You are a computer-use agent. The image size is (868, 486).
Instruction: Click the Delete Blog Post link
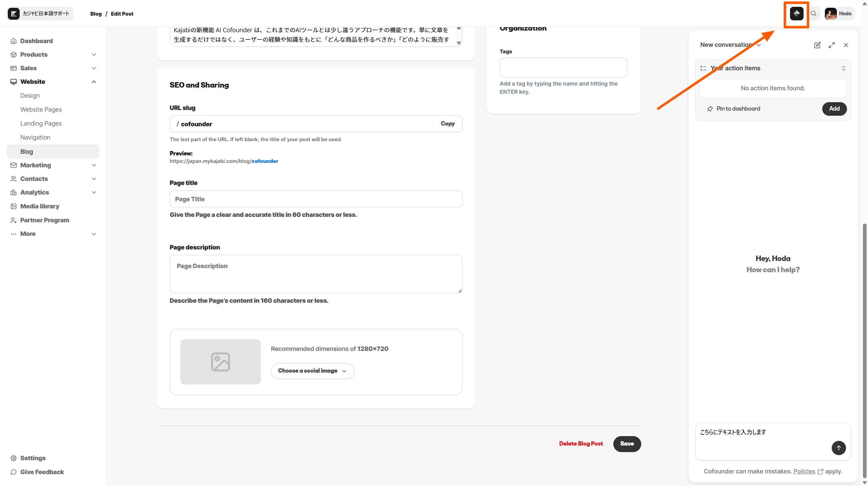(x=581, y=444)
